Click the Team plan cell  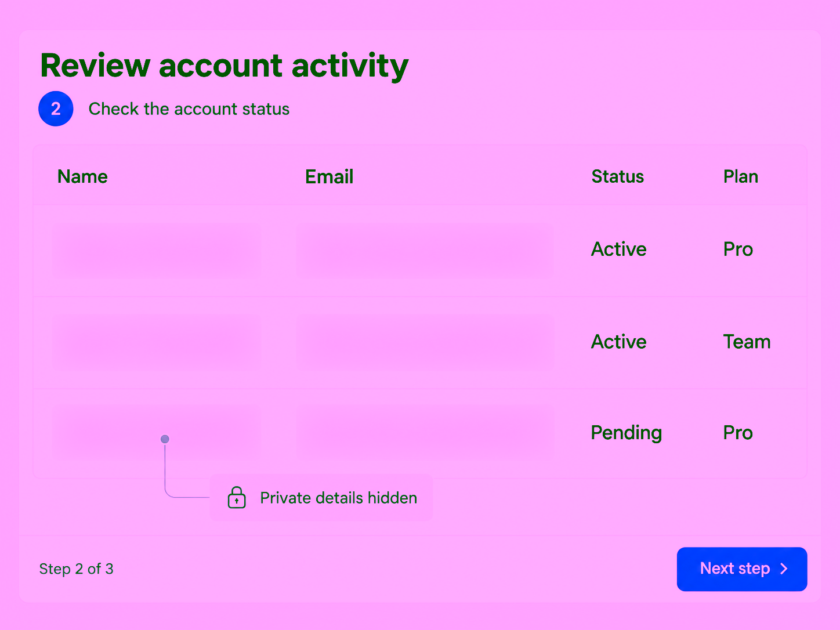(x=747, y=342)
